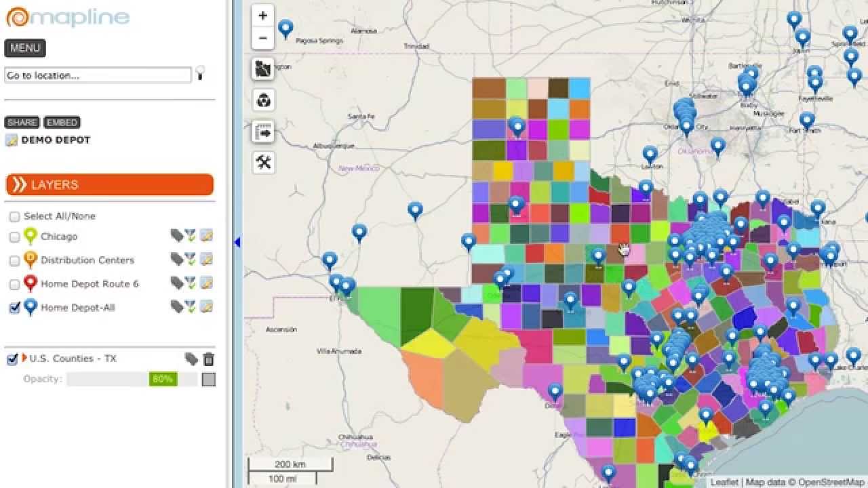Click the orange Distribution Centers pin icon
Screen dimensions: 868x488
[31, 260]
